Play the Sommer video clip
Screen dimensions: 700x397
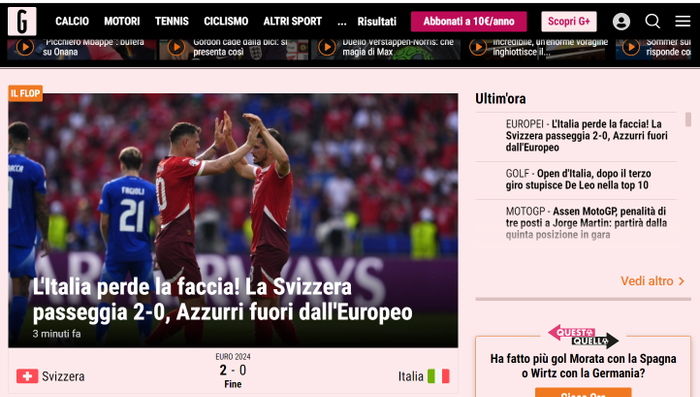631,47
